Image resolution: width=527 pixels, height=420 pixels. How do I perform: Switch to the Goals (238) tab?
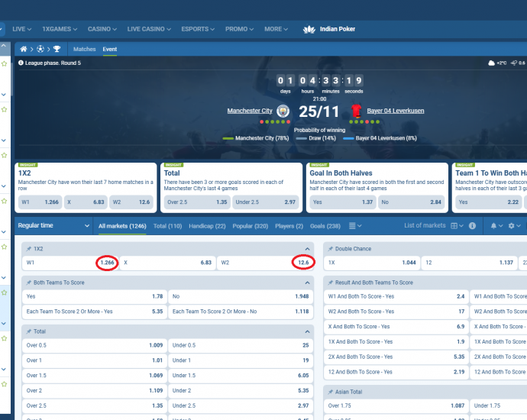coord(325,226)
